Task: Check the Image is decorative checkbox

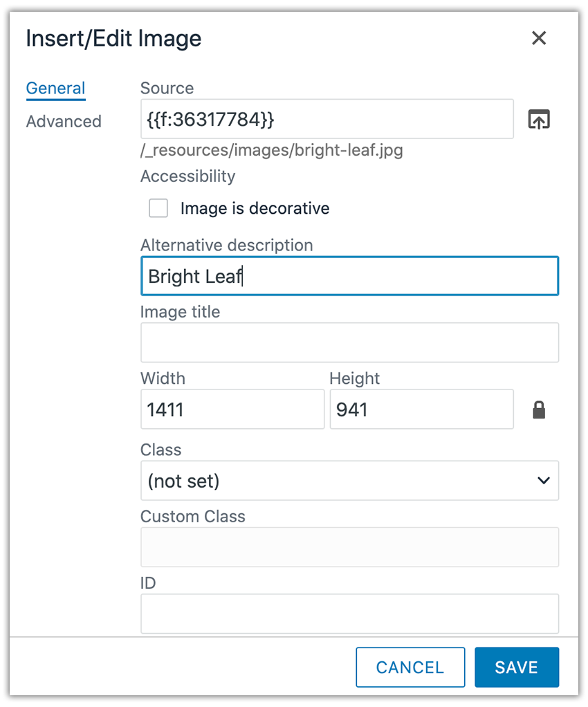Action: click(x=158, y=208)
